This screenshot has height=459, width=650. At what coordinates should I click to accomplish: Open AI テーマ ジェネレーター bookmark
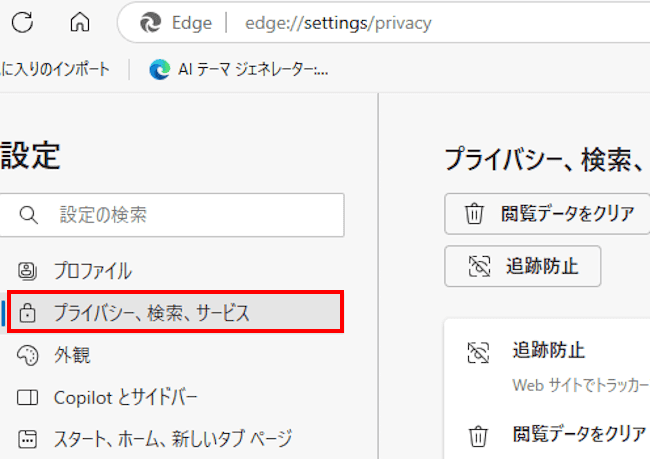(x=239, y=69)
